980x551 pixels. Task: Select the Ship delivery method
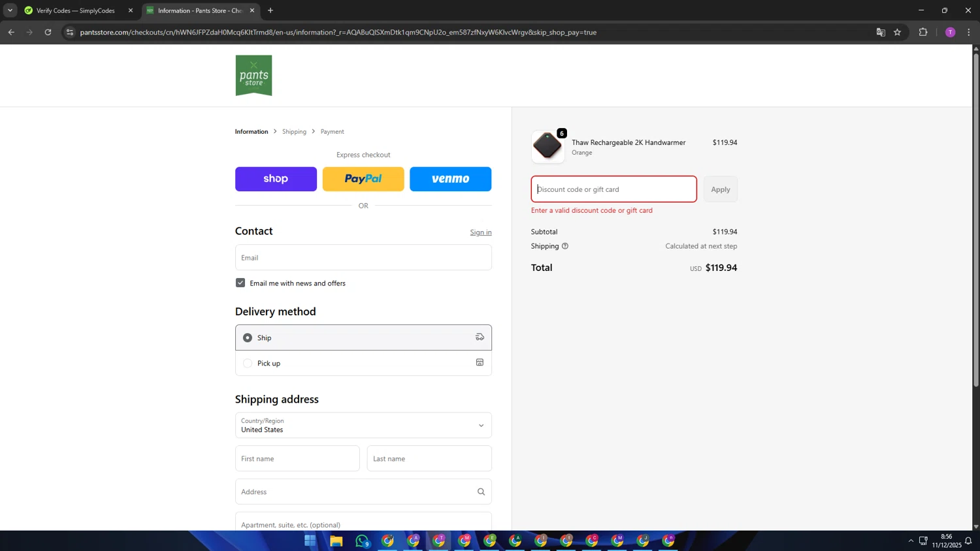(363, 338)
